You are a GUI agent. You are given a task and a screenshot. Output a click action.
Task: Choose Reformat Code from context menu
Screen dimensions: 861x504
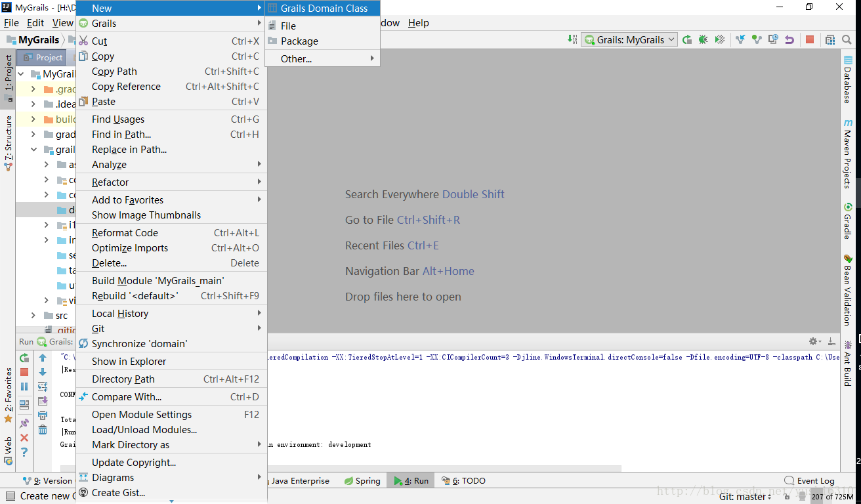click(171, 232)
